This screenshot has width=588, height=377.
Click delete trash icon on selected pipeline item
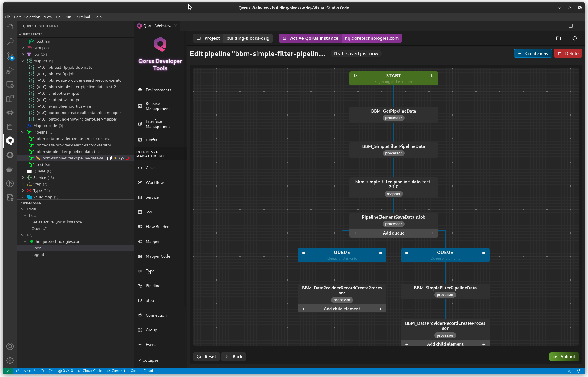point(127,158)
